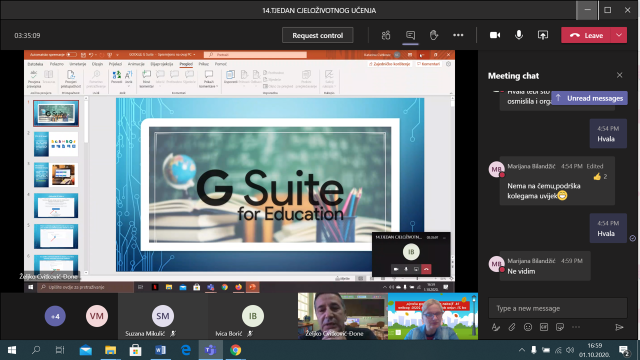Open the share content tray
Image resolution: width=640 pixels, height=360 pixels.
click(x=542, y=36)
